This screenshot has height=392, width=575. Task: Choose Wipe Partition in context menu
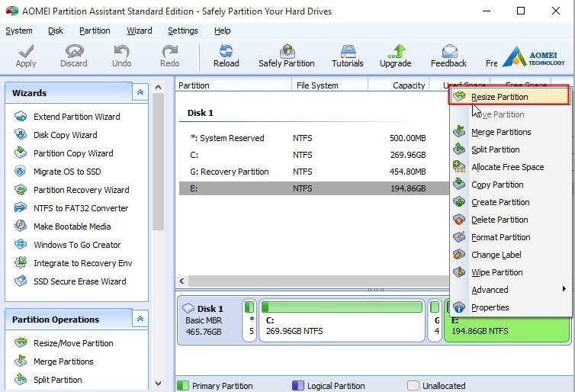pos(509,272)
